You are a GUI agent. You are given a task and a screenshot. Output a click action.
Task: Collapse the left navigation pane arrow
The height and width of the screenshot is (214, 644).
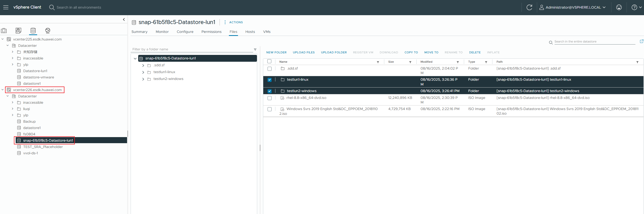[124, 19]
